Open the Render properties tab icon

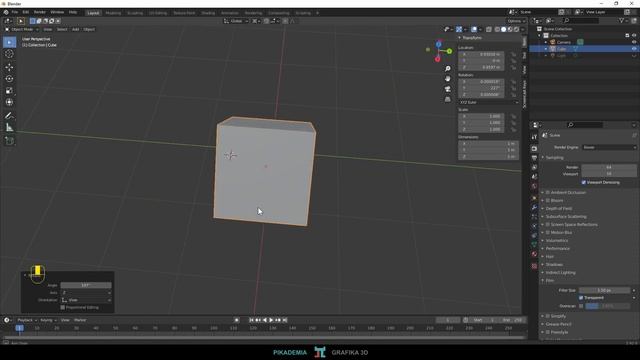point(534,149)
